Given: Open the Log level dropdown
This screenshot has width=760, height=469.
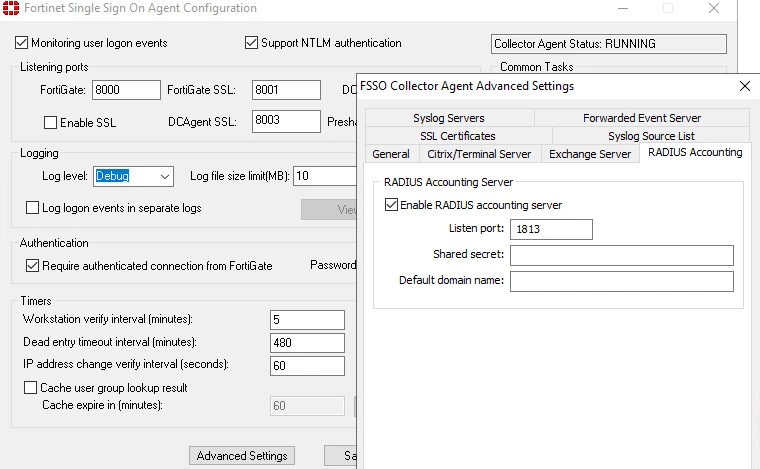Looking at the screenshot, I should 133,176.
